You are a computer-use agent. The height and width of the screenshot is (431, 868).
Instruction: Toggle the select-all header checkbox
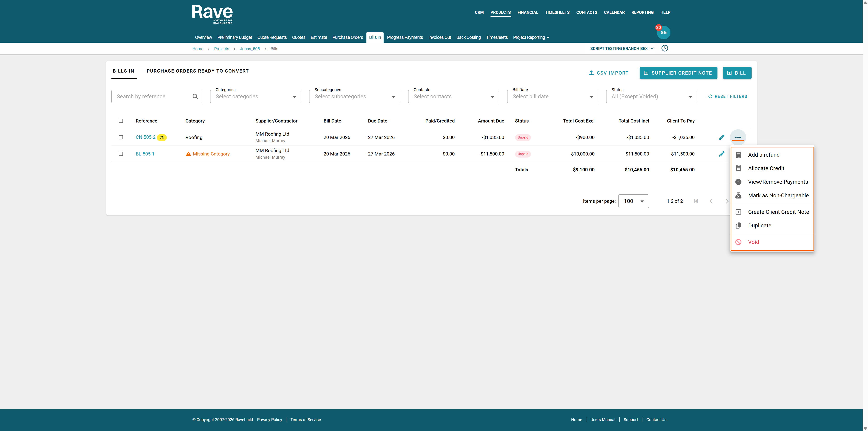(x=121, y=121)
